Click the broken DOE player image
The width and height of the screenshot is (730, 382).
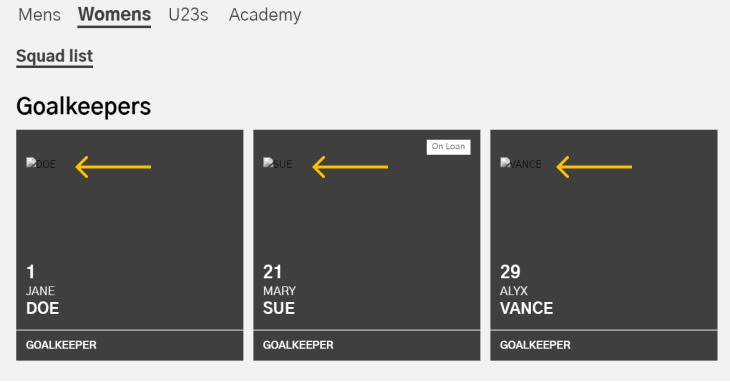[x=41, y=164]
